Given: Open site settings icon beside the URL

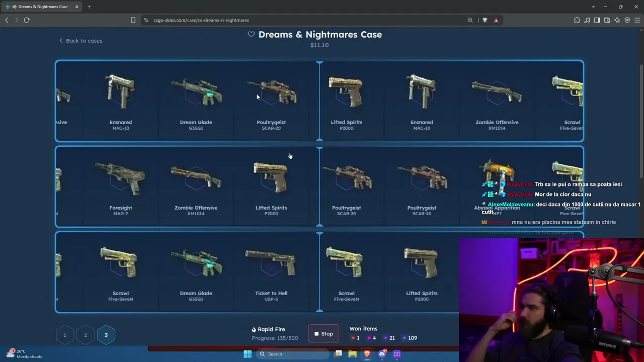Looking at the screenshot, I should (x=146, y=20).
